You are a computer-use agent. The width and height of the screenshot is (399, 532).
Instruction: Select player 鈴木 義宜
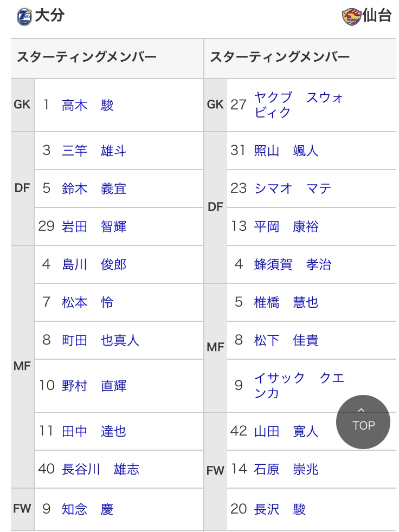click(94, 189)
